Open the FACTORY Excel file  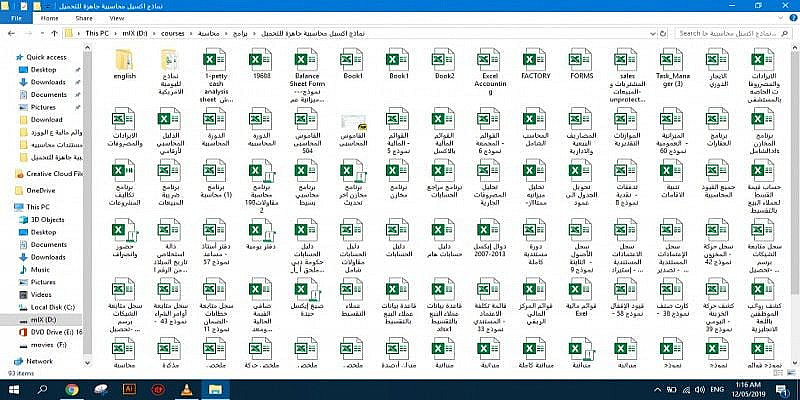(x=536, y=64)
